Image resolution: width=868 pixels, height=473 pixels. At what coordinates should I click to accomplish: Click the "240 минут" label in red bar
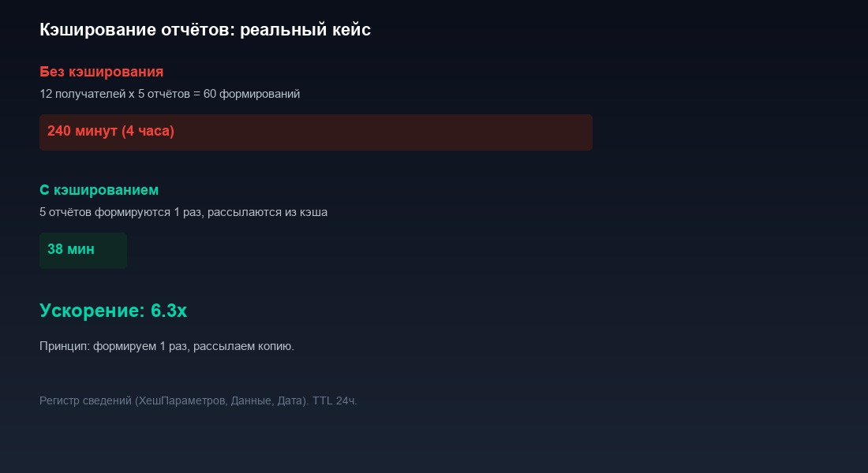[x=83, y=131]
